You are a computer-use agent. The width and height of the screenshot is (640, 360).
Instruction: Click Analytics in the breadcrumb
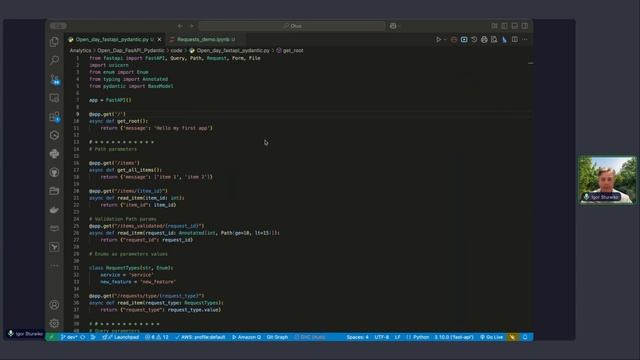80,51
